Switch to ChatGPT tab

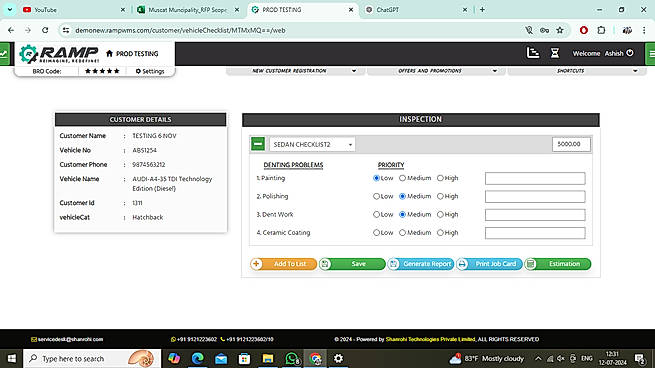[416, 10]
